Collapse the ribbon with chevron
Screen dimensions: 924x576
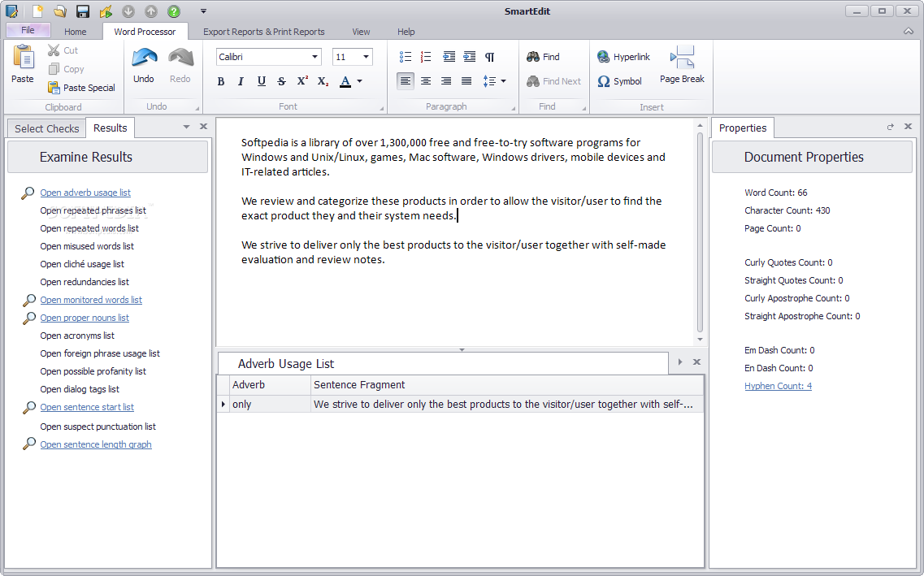[909, 32]
